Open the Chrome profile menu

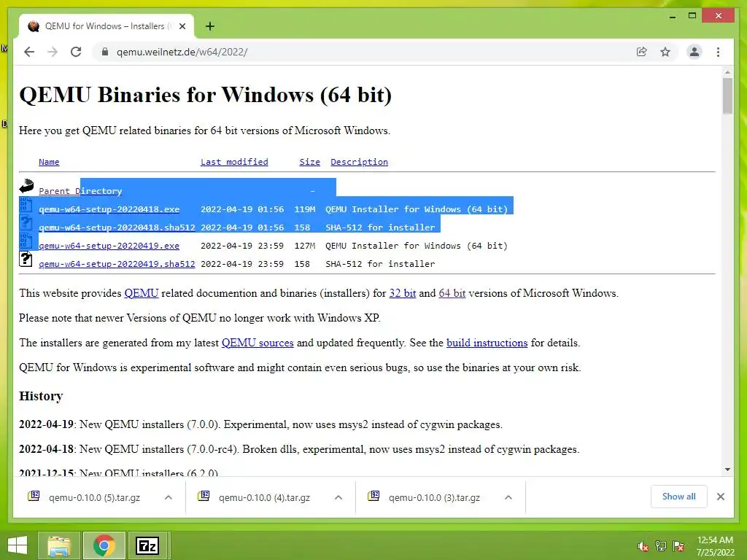click(694, 52)
